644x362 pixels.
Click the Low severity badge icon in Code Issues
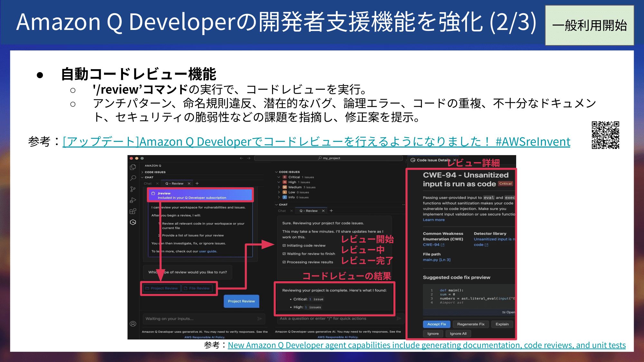pos(285,192)
